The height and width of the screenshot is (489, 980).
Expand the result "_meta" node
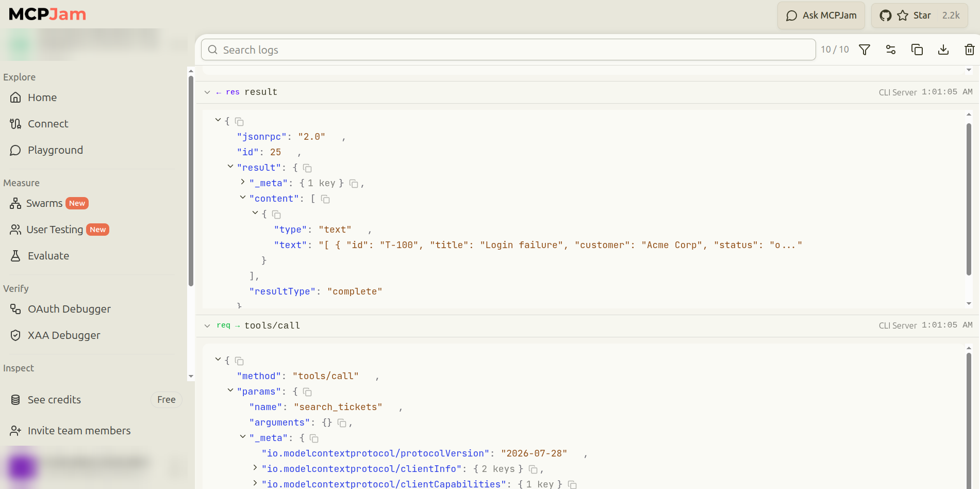point(243,182)
